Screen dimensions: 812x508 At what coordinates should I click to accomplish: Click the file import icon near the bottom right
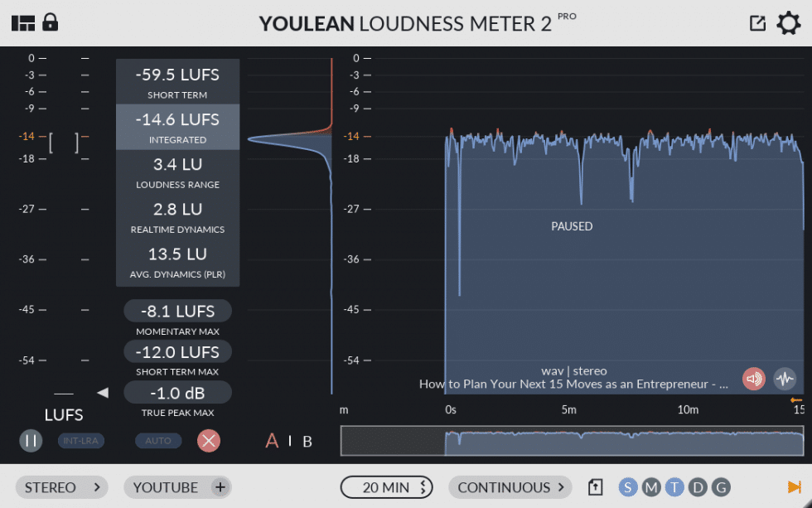tap(595, 487)
